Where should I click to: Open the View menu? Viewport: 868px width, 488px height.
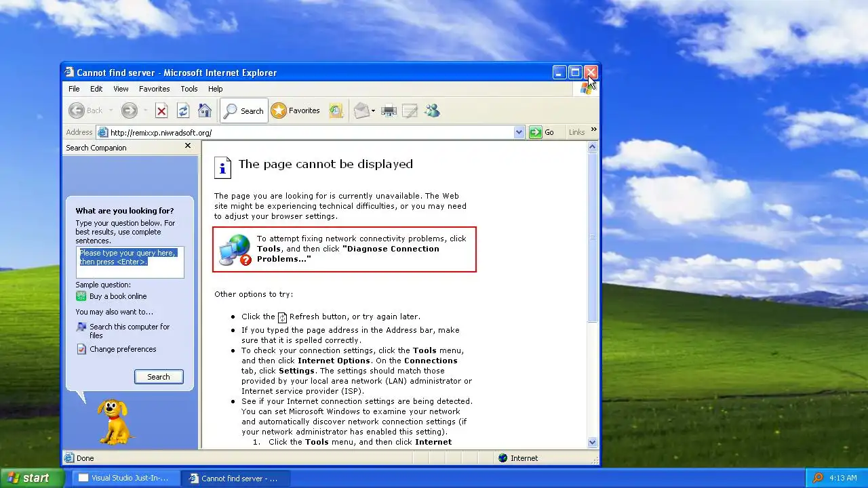(x=121, y=89)
